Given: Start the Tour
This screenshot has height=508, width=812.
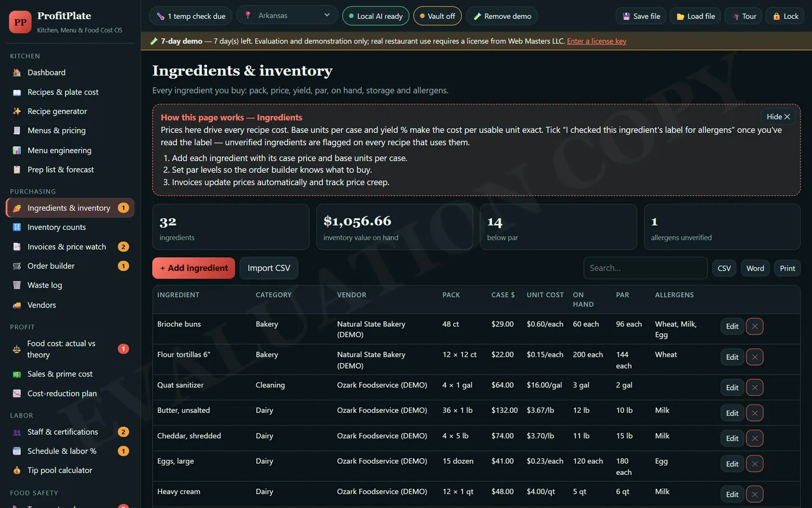Looking at the screenshot, I should pyautogui.click(x=744, y=16).
